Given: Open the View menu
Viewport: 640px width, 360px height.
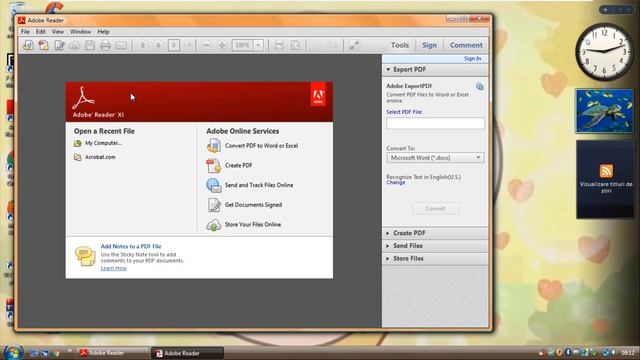Looking at the screenshot, I should 58,31.
